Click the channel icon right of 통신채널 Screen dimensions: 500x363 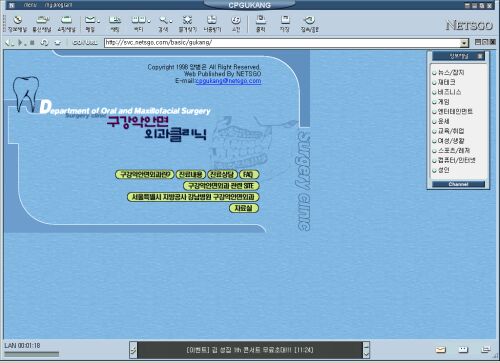pos(66,23)
